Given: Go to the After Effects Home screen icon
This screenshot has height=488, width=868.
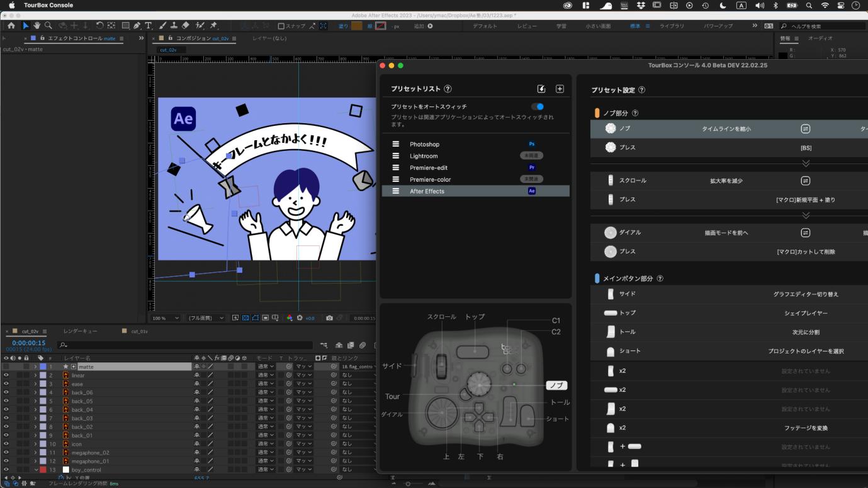Looking at the screenshot, I should point(11,26).
